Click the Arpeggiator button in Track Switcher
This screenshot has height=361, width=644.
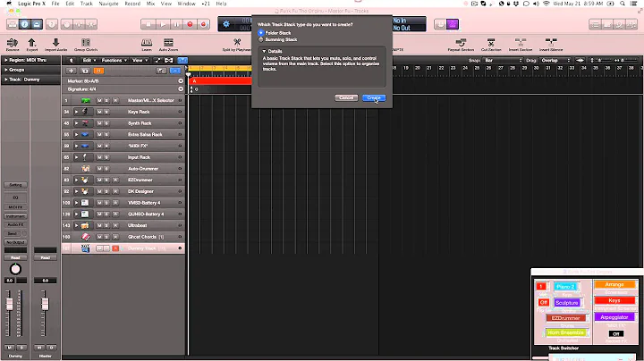click(614, 317)
